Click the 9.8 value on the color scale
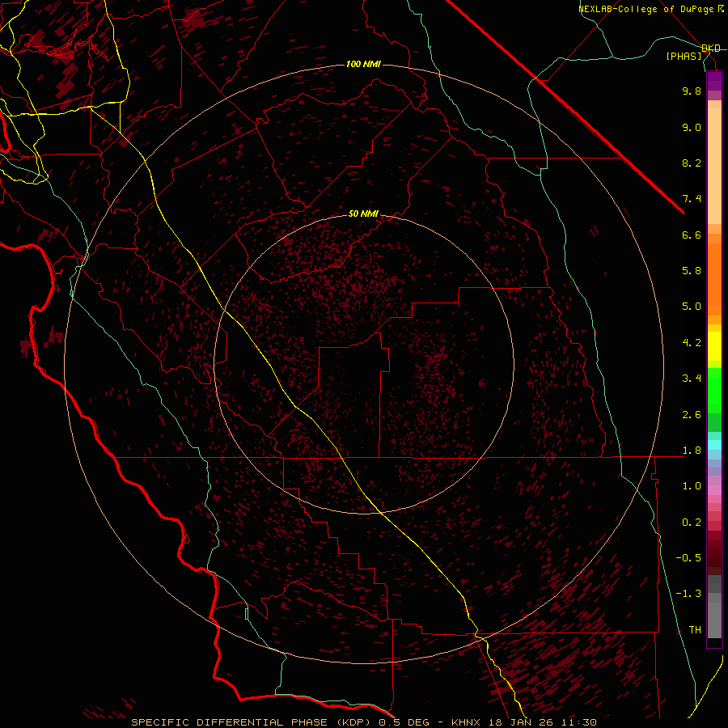 pos(692,91)
